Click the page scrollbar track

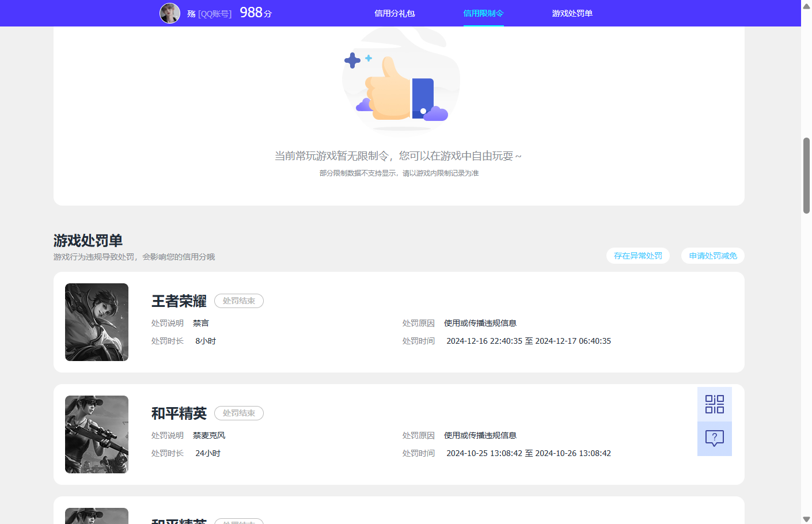(807, 345)
